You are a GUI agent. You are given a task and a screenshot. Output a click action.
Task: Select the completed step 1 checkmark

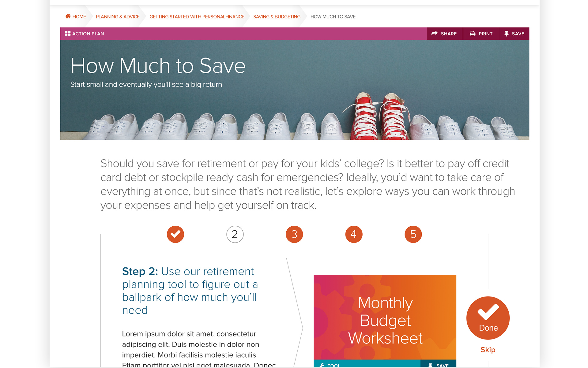tap(175, 234)
